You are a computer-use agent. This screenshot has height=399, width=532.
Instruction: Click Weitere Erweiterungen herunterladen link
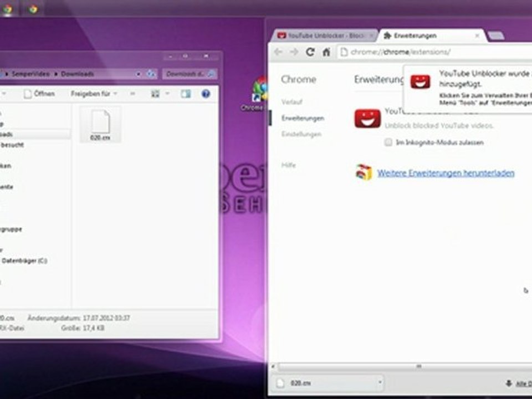(x=446, y=173)
